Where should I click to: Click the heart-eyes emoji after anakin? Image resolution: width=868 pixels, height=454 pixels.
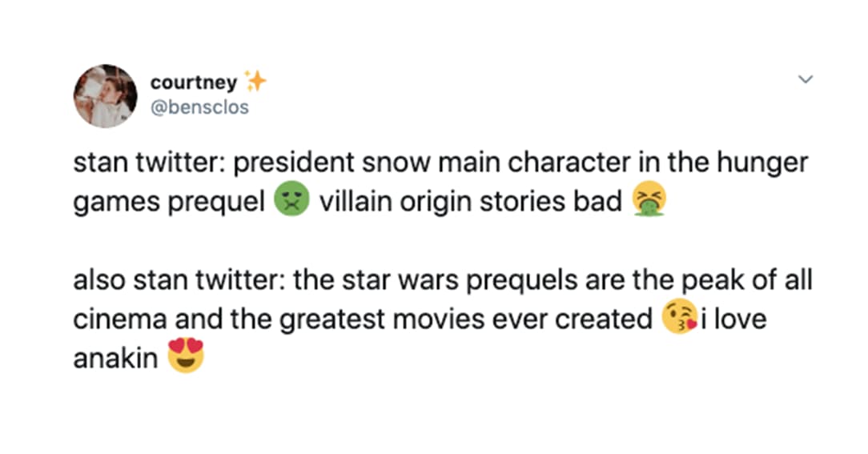(185, 357)
